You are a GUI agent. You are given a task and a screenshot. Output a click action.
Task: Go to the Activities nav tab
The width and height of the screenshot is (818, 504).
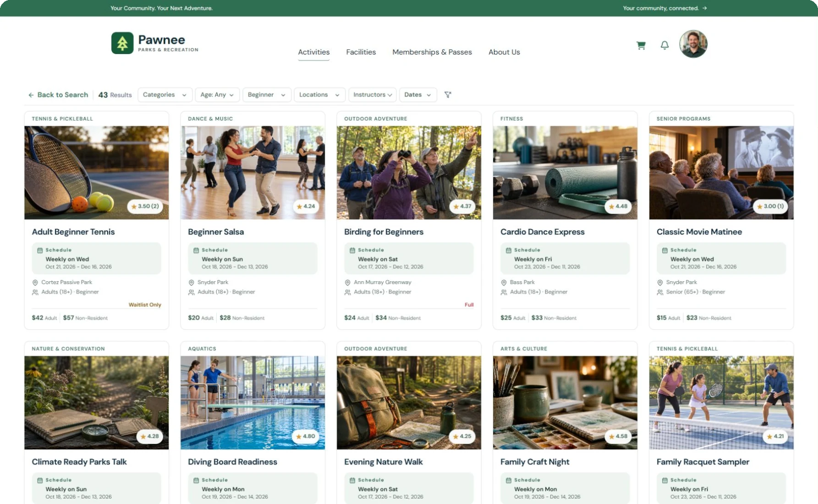click(x=314, y=52)
